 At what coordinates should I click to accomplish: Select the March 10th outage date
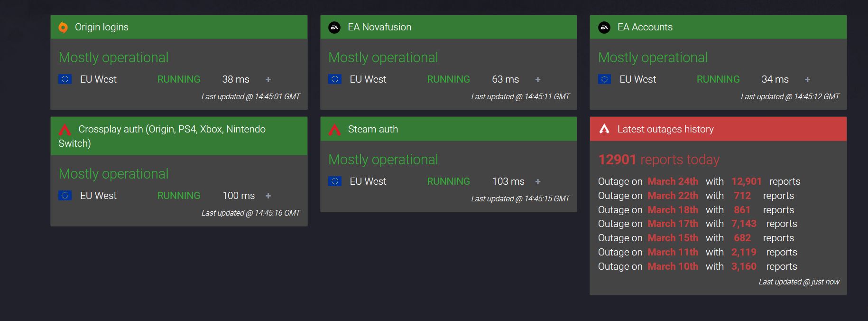[x=673, y=266]
